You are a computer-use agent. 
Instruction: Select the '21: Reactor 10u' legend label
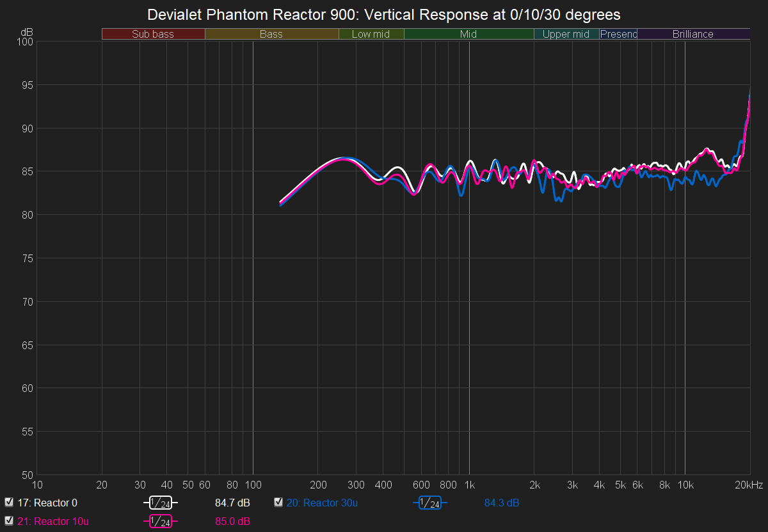click(x=53, y=522)
